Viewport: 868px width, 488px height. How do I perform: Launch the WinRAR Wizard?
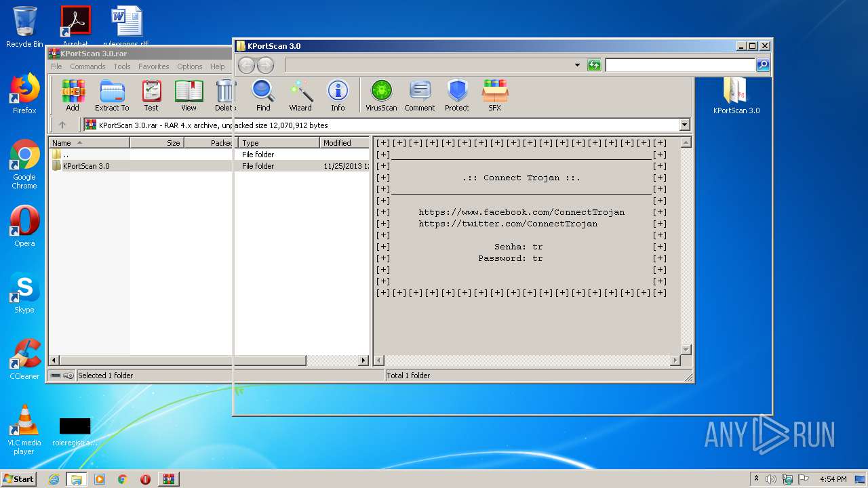click(x=300, y=95)
